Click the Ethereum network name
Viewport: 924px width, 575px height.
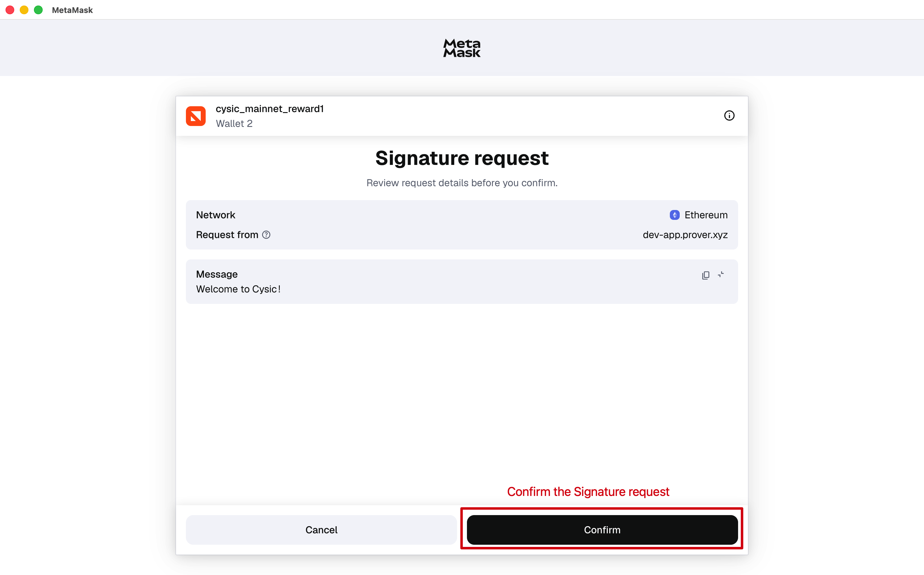point(706,215)
